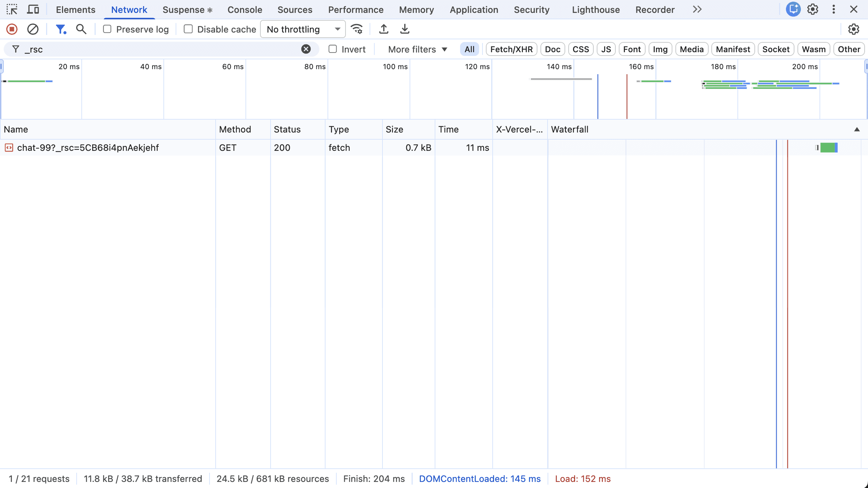This screenshot has width=868, height=488.
Task: Focus the _rsc filter input field
Action: [x=161, y=49]
